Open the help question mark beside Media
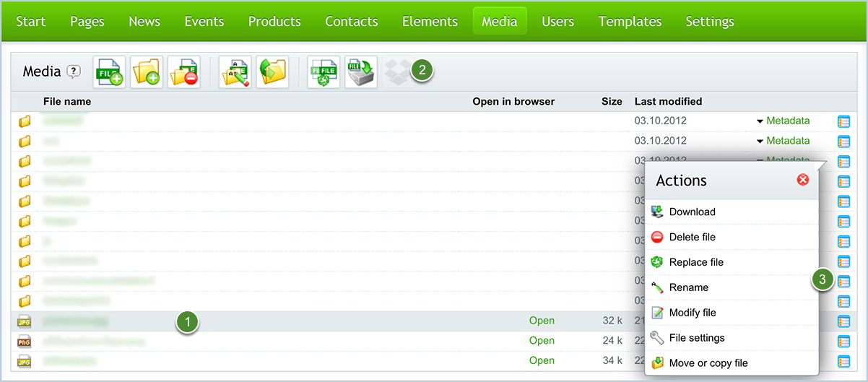 point(74,71)
